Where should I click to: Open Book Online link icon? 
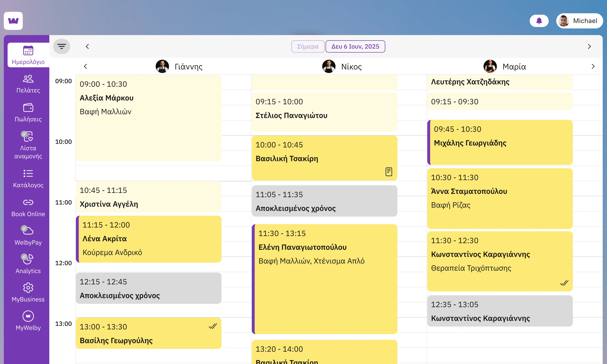[28, 202]
